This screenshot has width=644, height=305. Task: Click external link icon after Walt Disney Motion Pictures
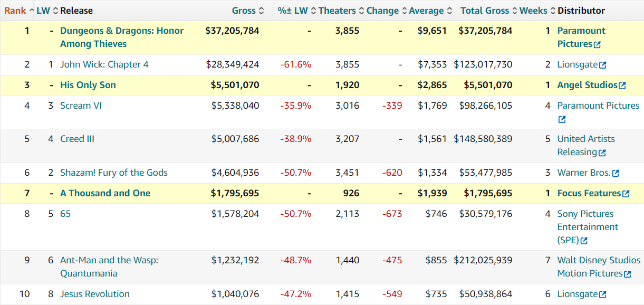[x=628, y=274]
